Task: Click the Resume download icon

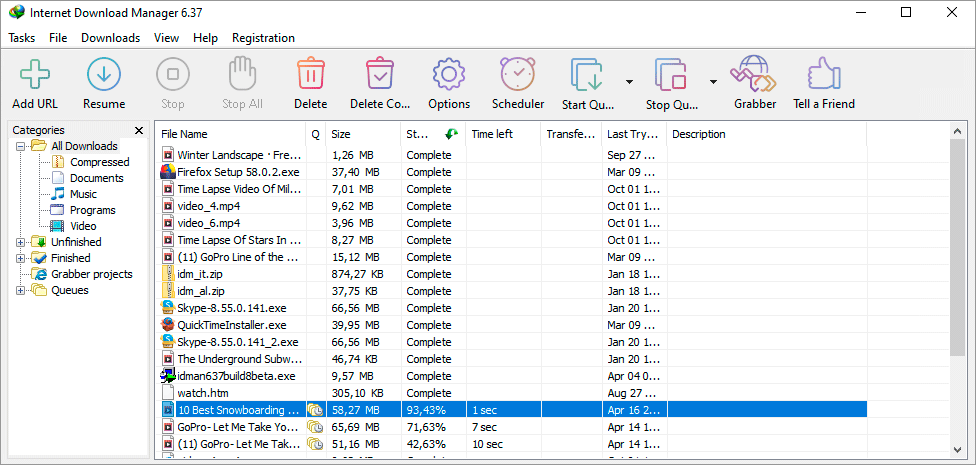Action: point(104,76)
